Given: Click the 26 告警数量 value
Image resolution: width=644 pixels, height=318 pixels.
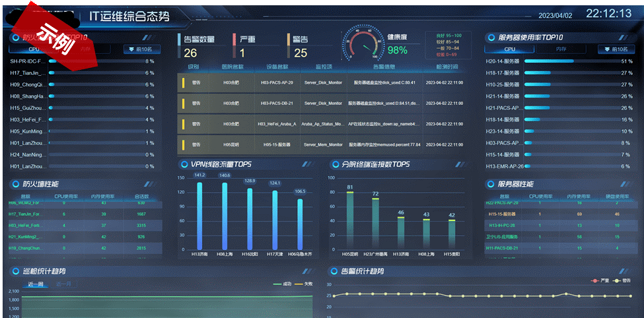Looking at the screenshot, I should (x=190, y=53).
